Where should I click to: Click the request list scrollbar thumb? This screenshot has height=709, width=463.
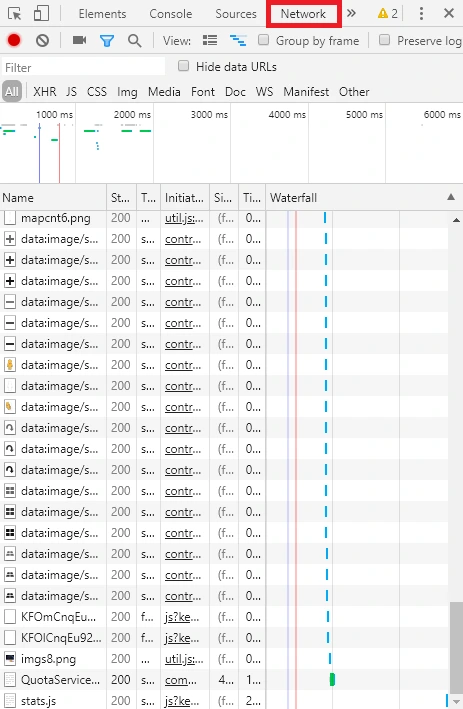coord(456,647)
